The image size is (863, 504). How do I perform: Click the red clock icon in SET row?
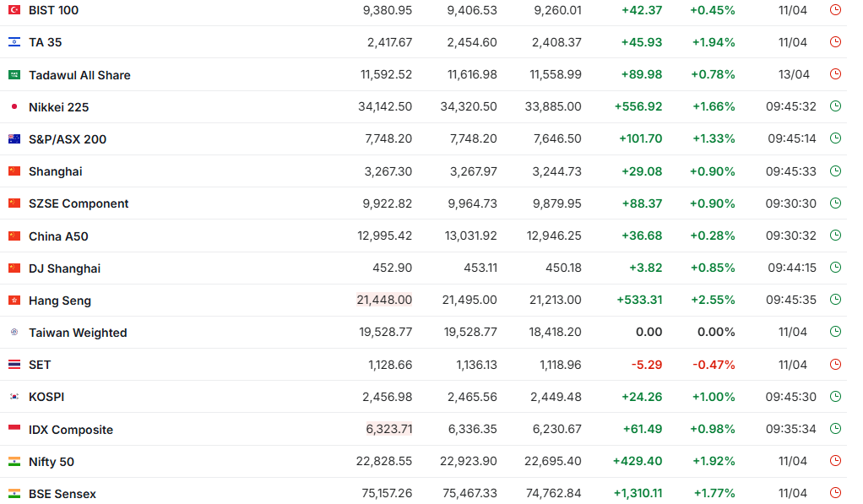(835, 365)
